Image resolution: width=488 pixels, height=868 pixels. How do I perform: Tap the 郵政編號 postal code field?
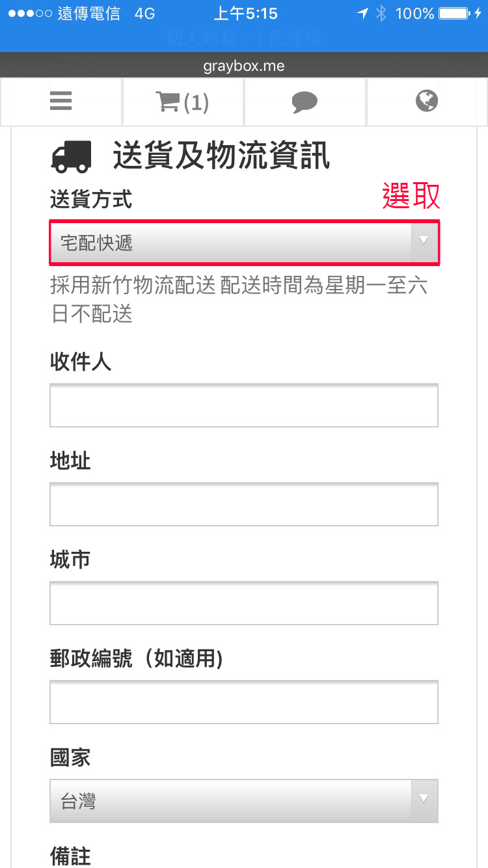pos(244,702)
